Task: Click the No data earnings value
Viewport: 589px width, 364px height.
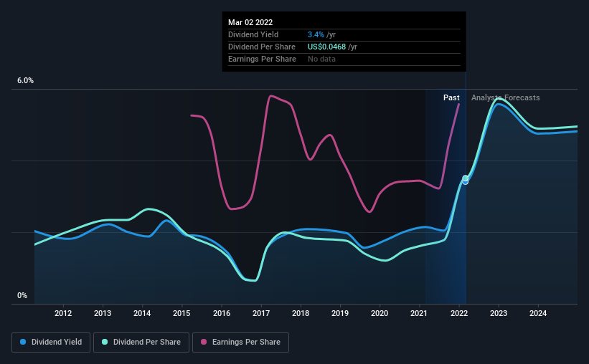Action: [321, 59]
